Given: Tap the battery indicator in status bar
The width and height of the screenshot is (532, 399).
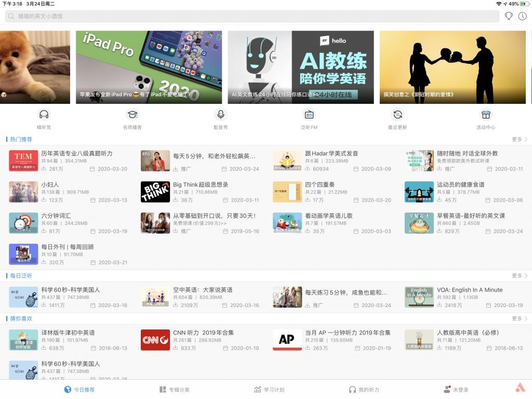Looking at the screenshot, I should pyautogui.click(x=525, y=4).
